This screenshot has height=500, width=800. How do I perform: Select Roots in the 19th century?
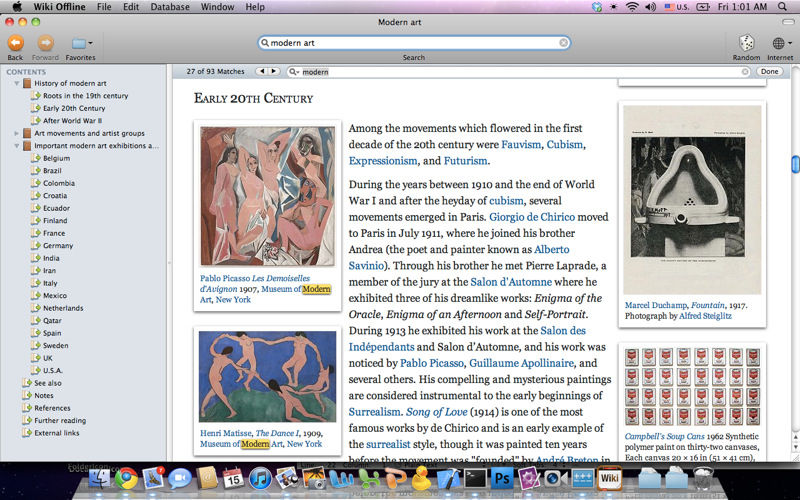click(x=85, y=95)
